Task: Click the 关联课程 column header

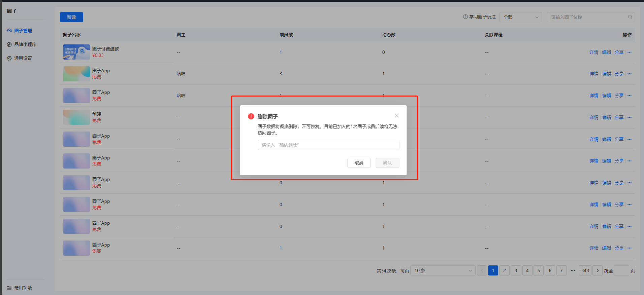Action: pos(493,35)
